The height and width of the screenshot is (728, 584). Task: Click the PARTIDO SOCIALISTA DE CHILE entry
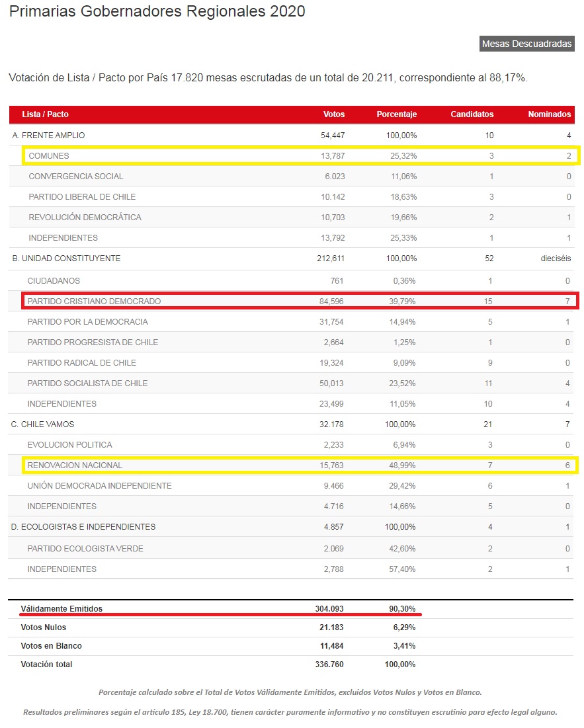click(87, 384)
